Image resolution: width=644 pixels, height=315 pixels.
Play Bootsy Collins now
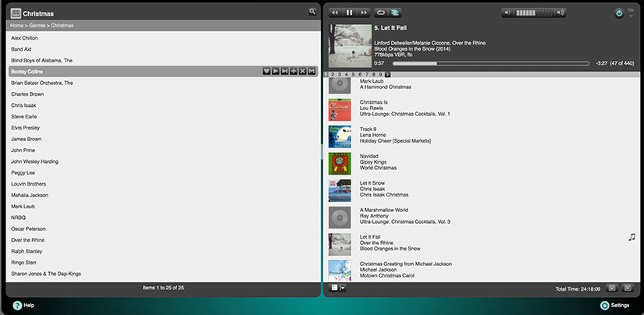click(276, 72)
